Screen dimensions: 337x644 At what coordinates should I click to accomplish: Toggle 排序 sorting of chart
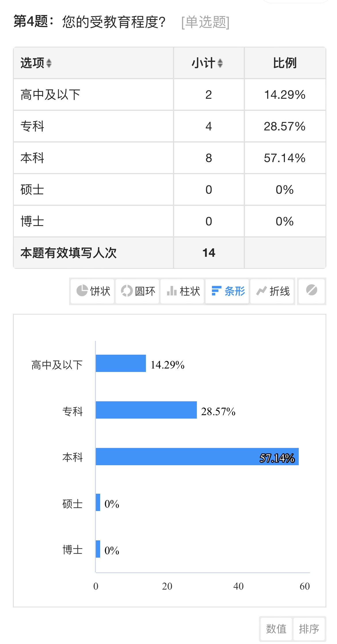pos(309,629)
